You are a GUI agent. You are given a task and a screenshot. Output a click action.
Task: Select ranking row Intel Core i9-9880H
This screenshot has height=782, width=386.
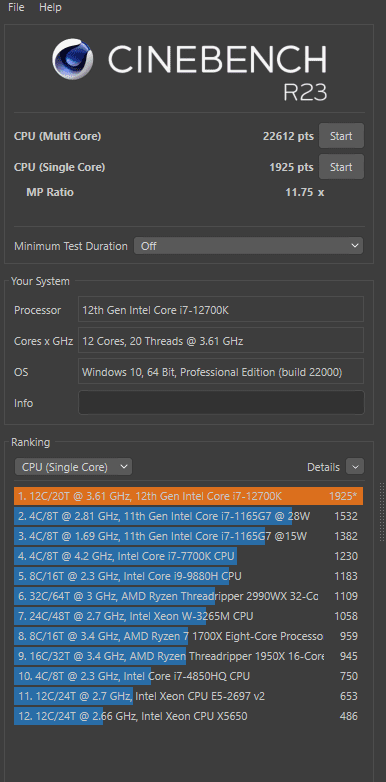point(189,576)
